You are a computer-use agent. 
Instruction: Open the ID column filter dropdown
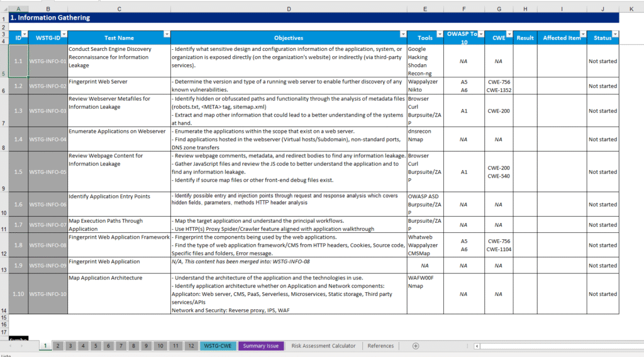coord(25,34)
